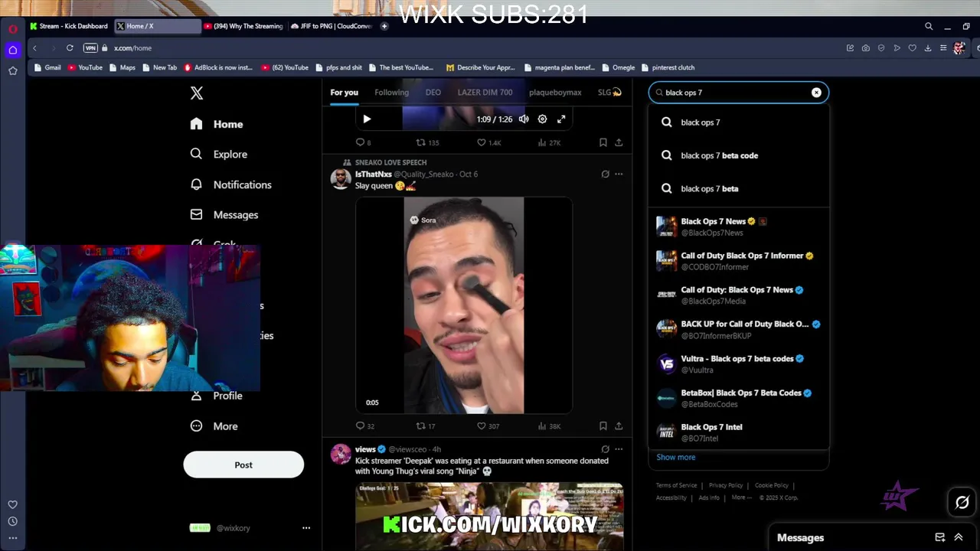Viewport: 980px width, 551px height.
Task: Enter fullscreen on the top video
Action: (x=561, y=119)
